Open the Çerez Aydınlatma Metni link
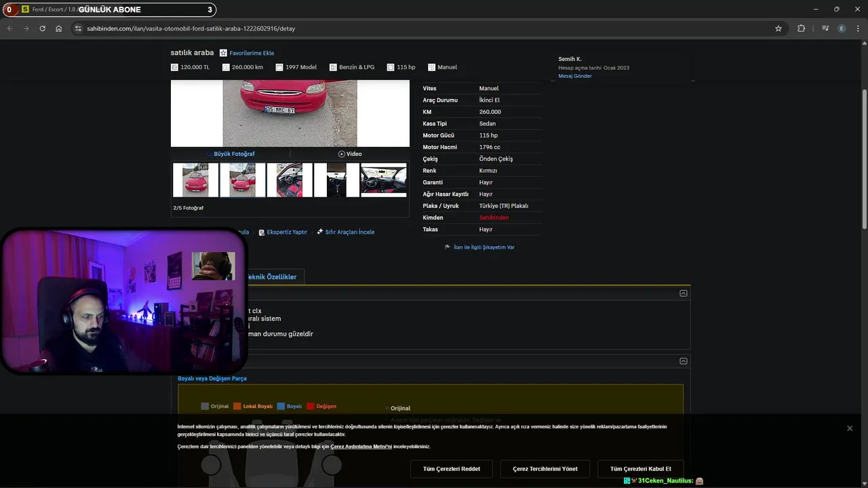 [361, 447]
